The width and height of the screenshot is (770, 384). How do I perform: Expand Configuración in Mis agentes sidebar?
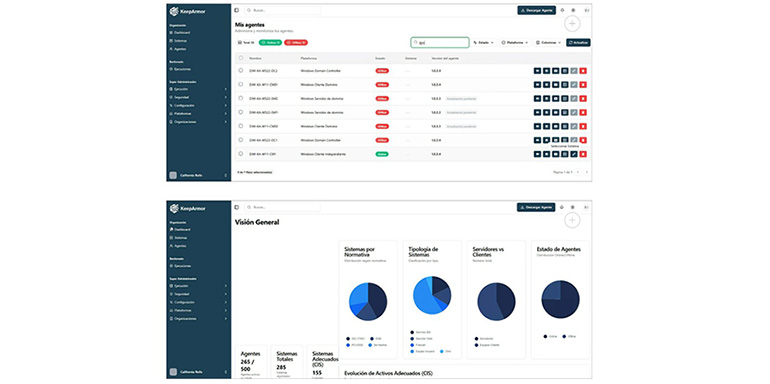[198, 106]
